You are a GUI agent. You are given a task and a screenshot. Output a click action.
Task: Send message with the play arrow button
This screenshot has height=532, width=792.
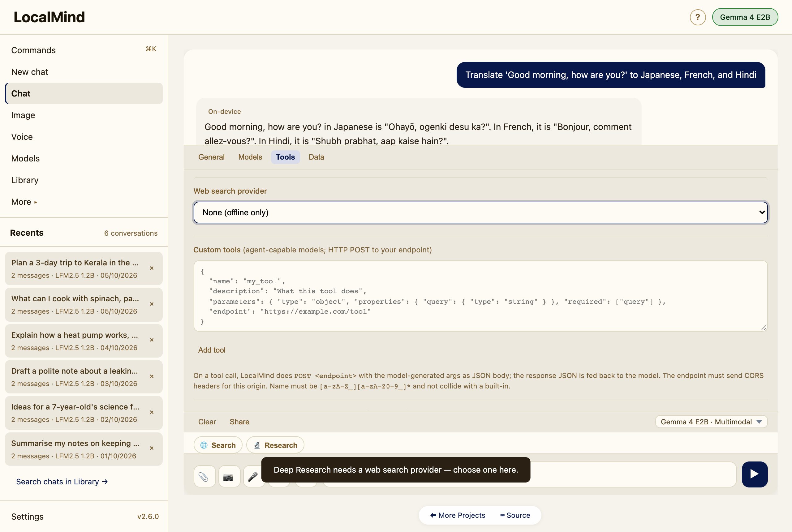pos(754,474)
